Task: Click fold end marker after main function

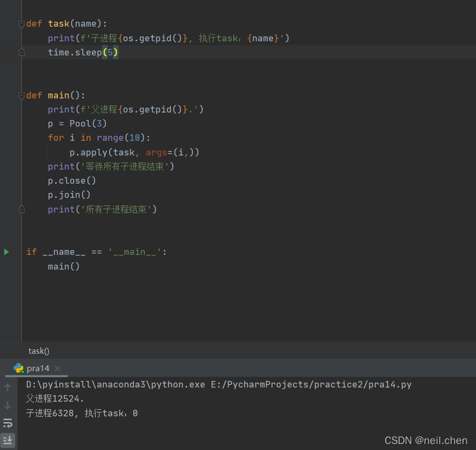Action: (21, 209)
